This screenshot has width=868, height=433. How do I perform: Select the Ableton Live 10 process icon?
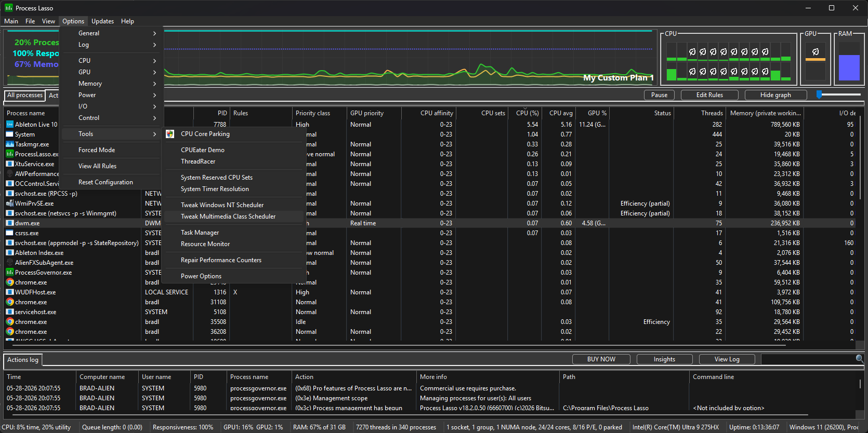pos(9,125)
